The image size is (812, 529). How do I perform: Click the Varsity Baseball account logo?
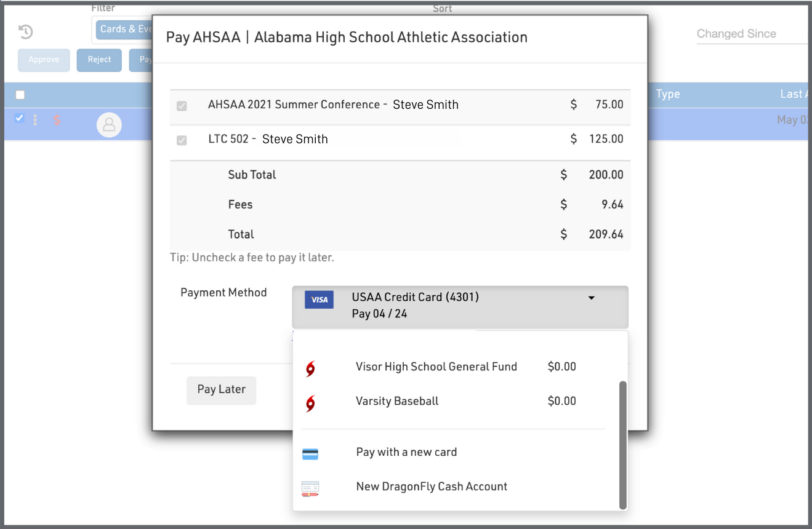coord(311,404)
